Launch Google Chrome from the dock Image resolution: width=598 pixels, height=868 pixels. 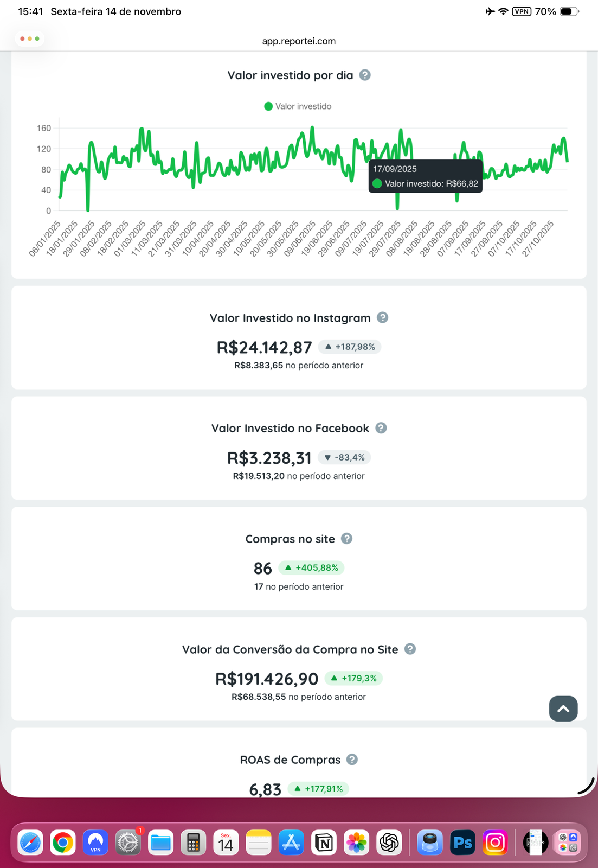(x=63, y=843)
